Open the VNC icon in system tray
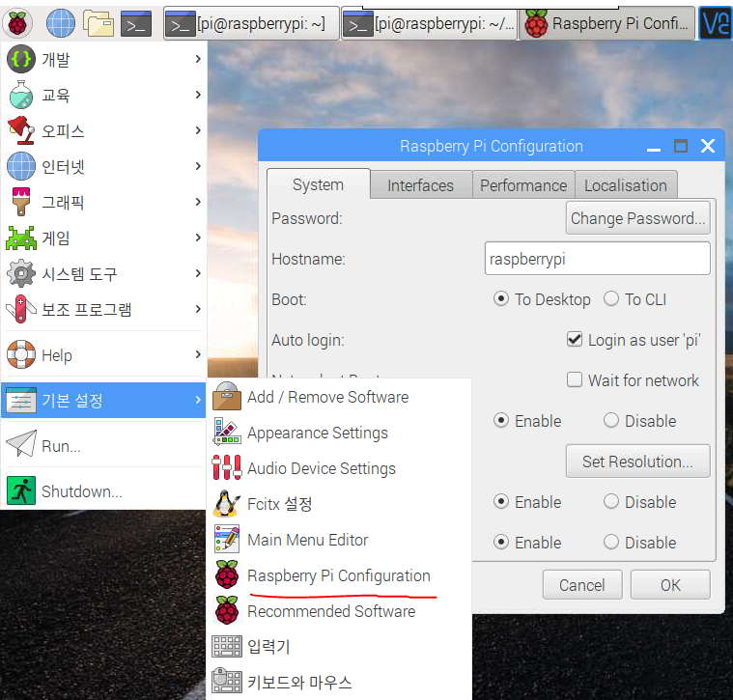The image size is (733, 700). click(716, 23)
